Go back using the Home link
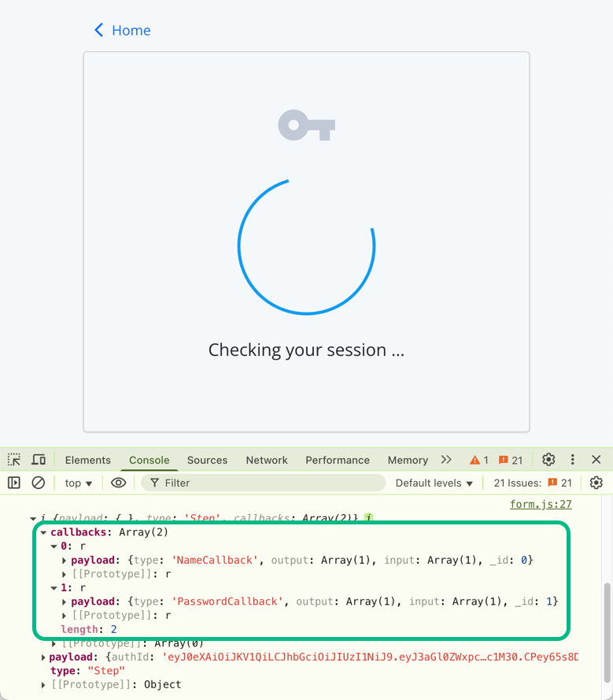Viewport: 613px width, 700px height. [x=122, y=30]
